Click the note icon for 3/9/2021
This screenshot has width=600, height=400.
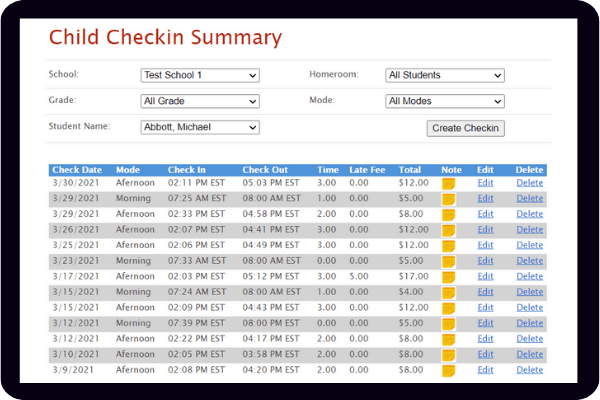click(448, 370)
